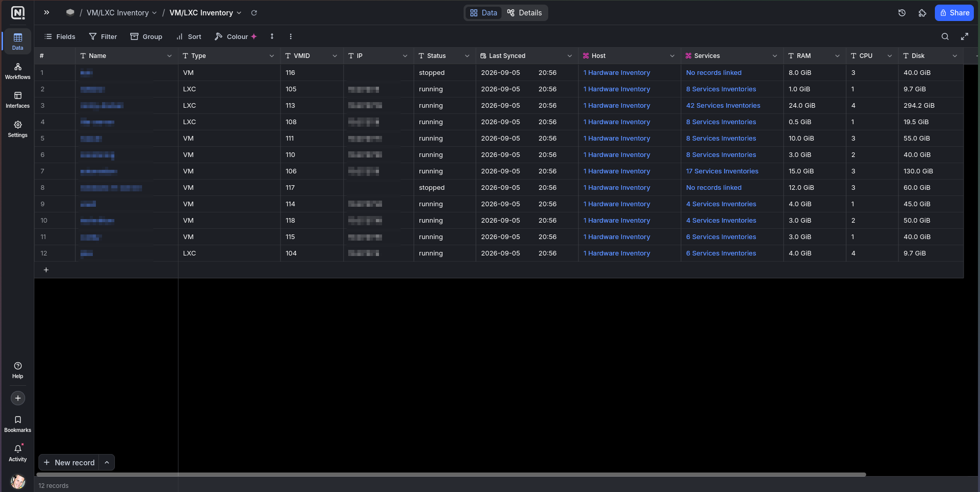Open the Activity notifications bell

17,453
